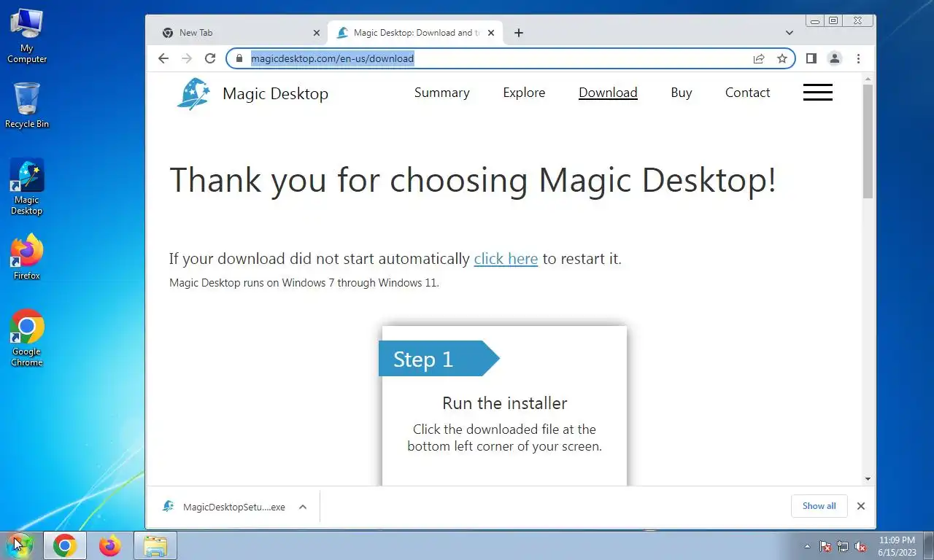Click Chrome's forward arrow
Screen dimensions: 934x560
coord(187,58)
